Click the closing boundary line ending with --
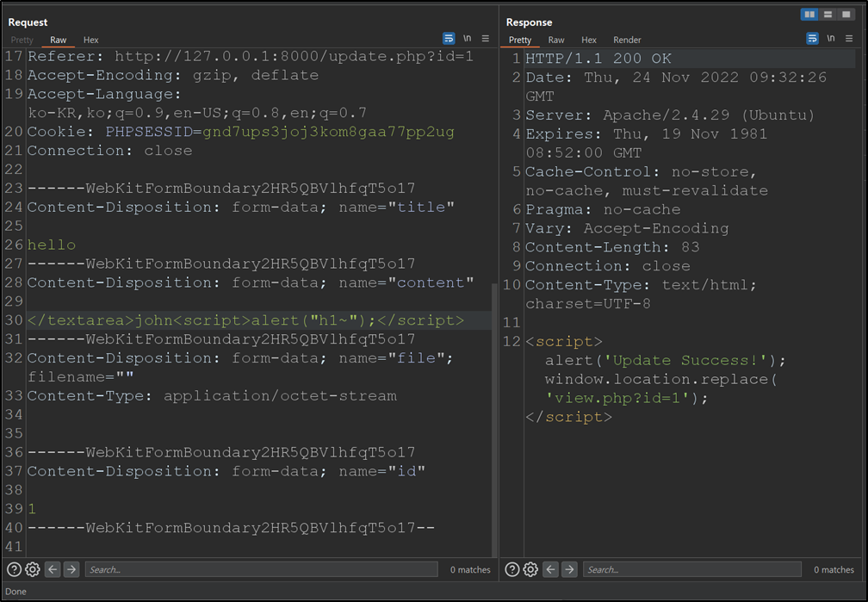The image size is (868, 602). coord(231,527)
